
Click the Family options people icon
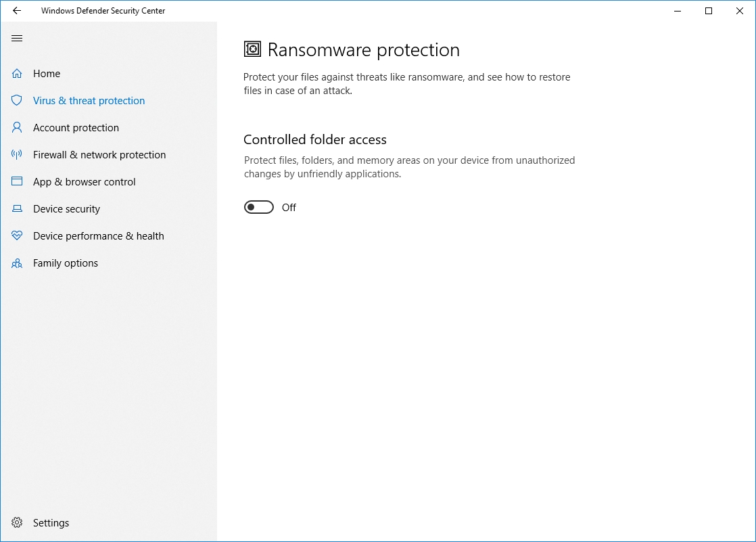17,263
